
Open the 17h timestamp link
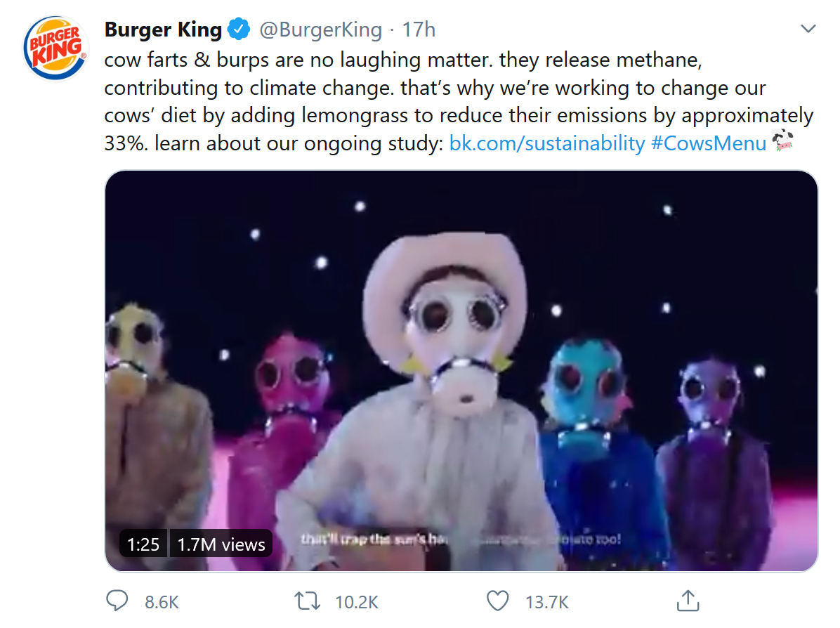click(419, 30)
